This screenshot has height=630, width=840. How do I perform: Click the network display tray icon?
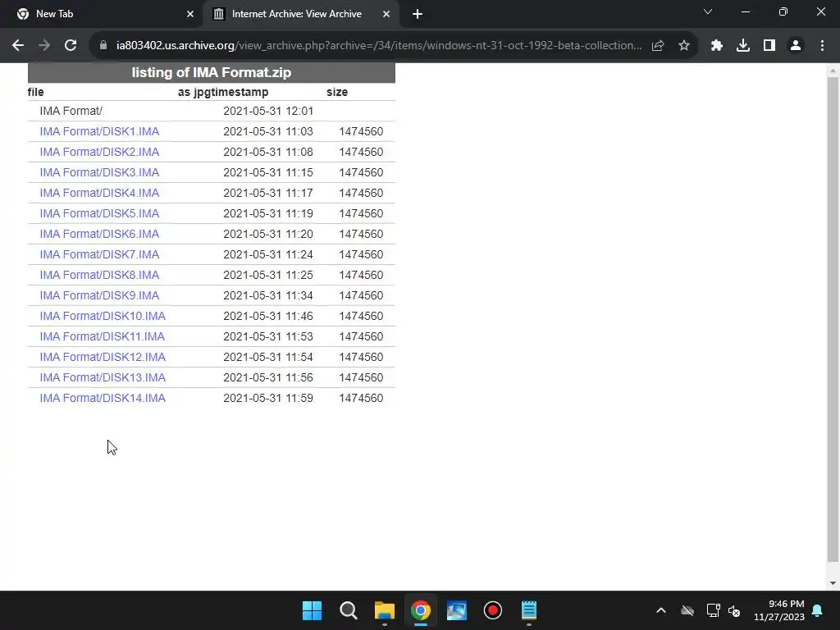pyautogui.click(x=713, y=610)
